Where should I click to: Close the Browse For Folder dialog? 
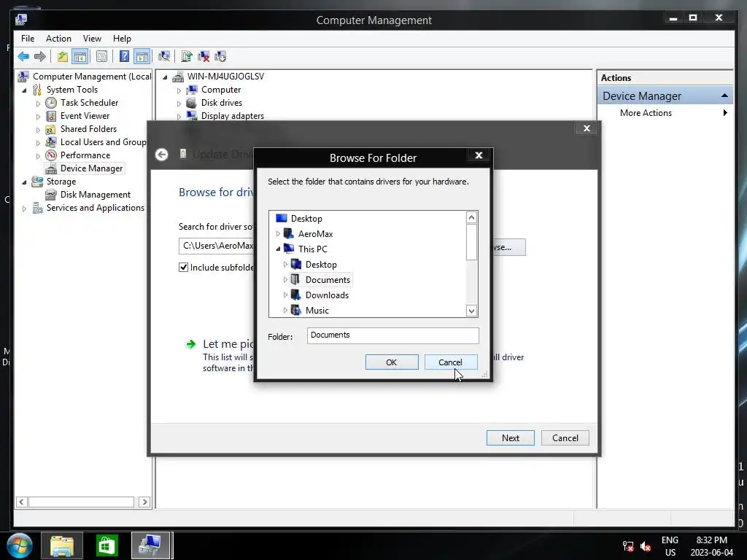(479, 155)
